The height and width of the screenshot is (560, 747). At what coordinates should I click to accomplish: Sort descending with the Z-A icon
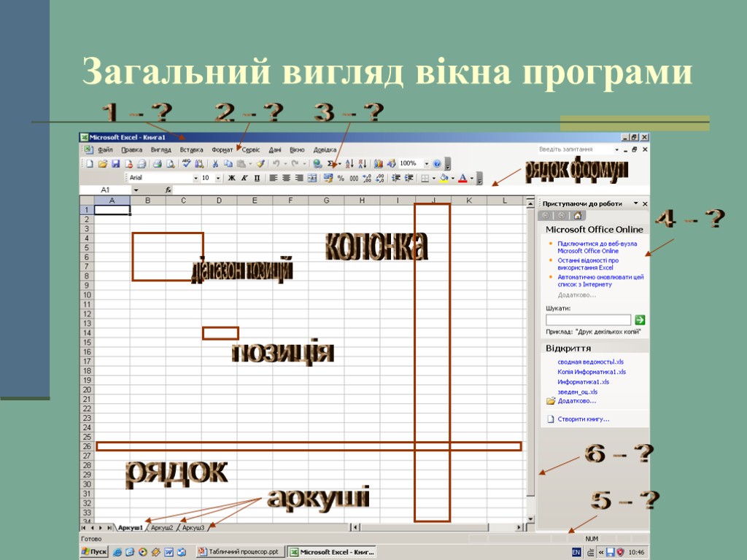363,164
